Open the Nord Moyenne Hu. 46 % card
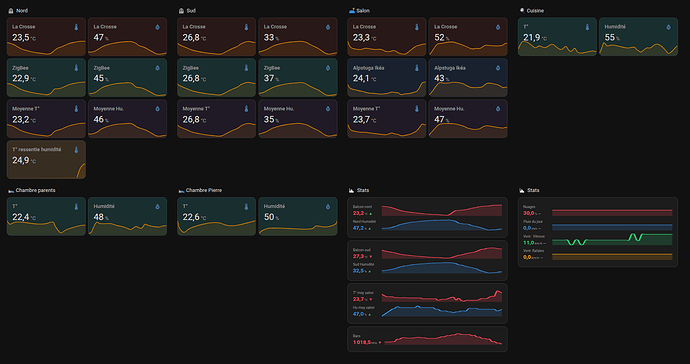This screenshot has width=690, height=364. click(128, 119)
